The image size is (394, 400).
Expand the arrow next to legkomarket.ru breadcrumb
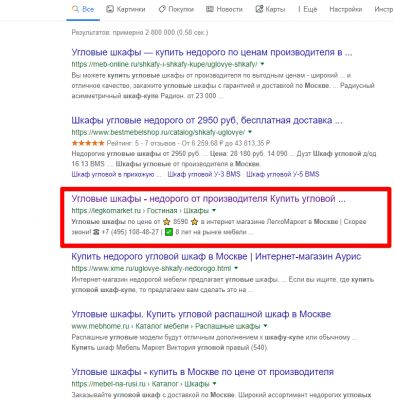214,210
